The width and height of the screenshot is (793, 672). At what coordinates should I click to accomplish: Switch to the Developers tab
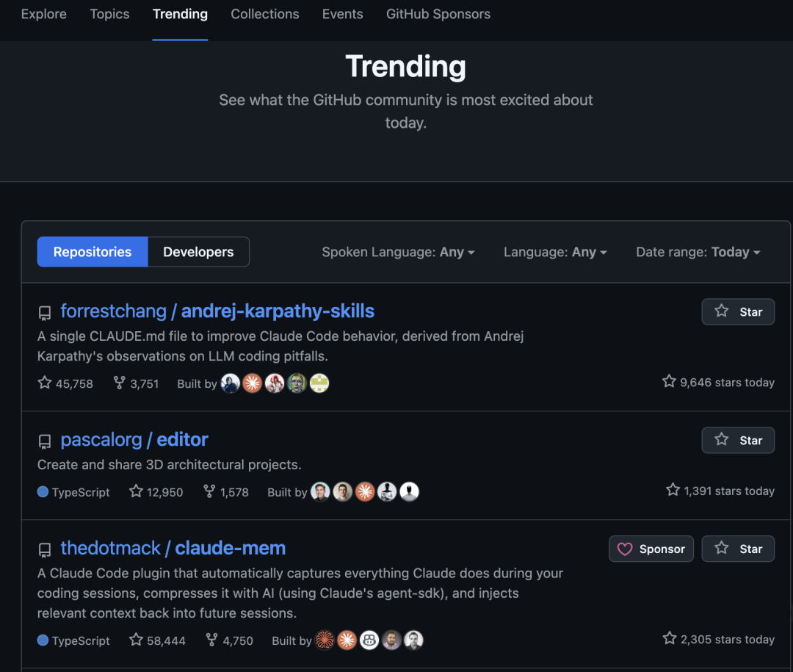[198, 252]
